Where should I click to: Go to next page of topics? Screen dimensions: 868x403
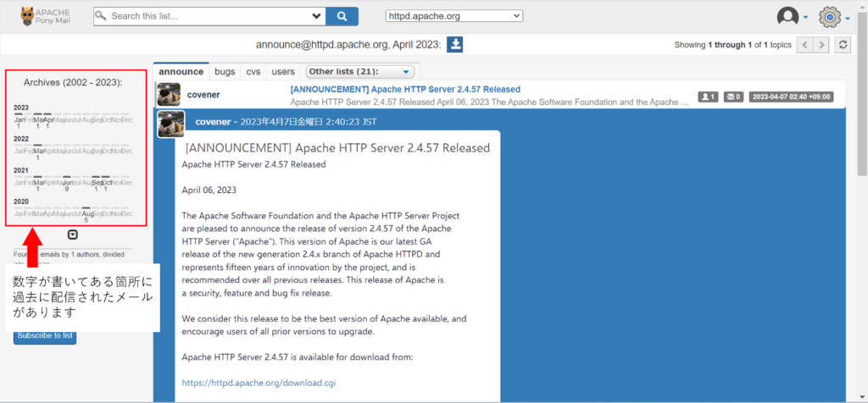(821, 45)
